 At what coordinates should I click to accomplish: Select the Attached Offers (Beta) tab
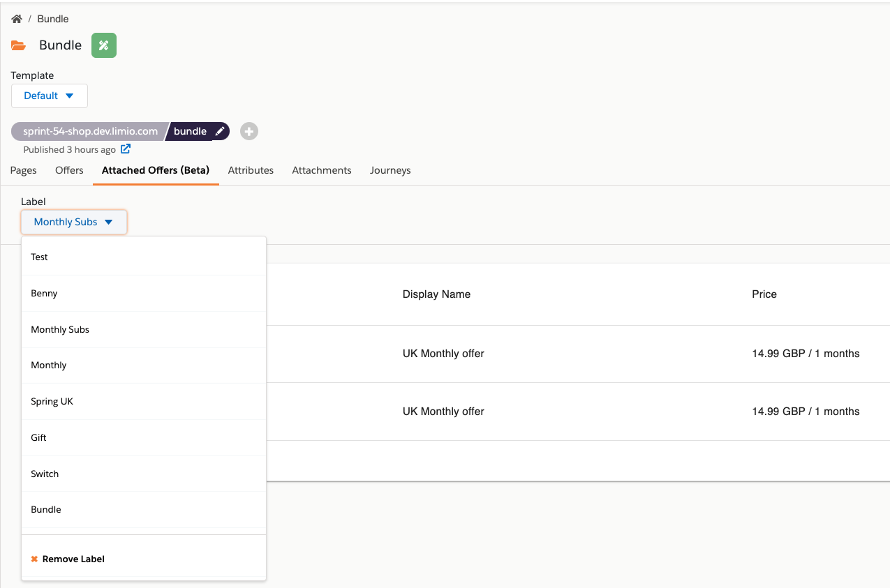(x=156, y=170)
